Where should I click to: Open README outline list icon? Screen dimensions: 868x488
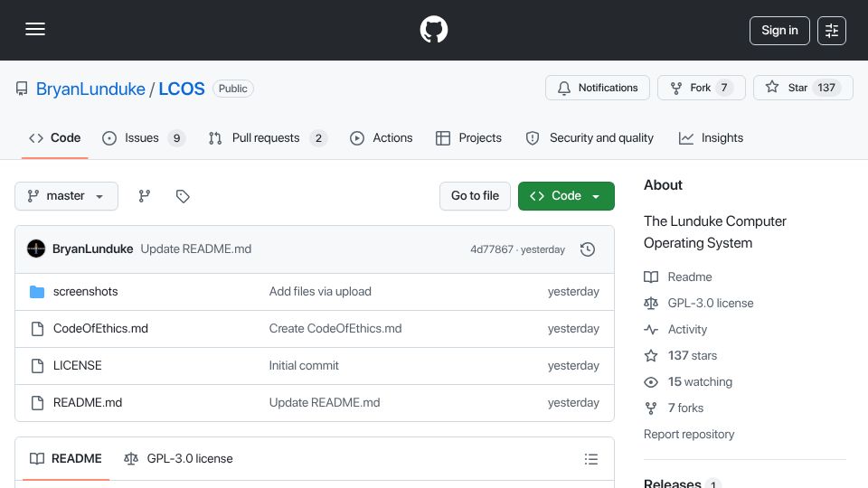590,459
